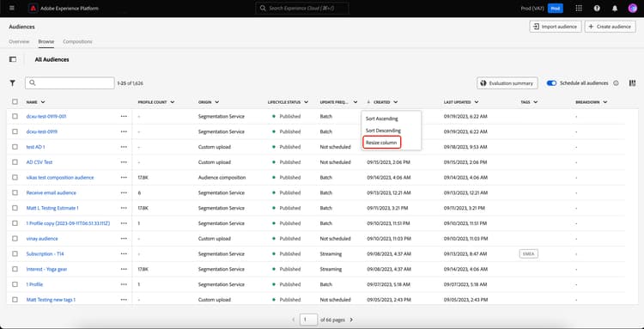Select checkbox for dcxu-test-0919-001
Image resolution: width=644 pixels, height=329 pixels.
[15, 116]
